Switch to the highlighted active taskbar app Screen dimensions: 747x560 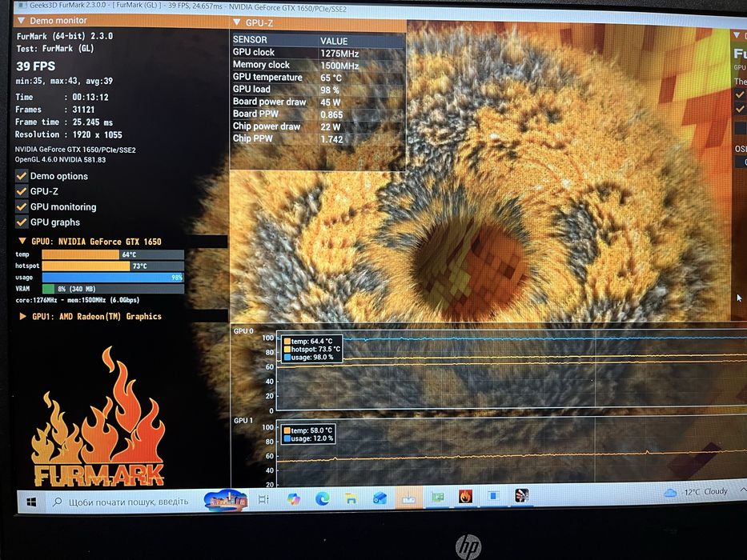coord(409,498)
